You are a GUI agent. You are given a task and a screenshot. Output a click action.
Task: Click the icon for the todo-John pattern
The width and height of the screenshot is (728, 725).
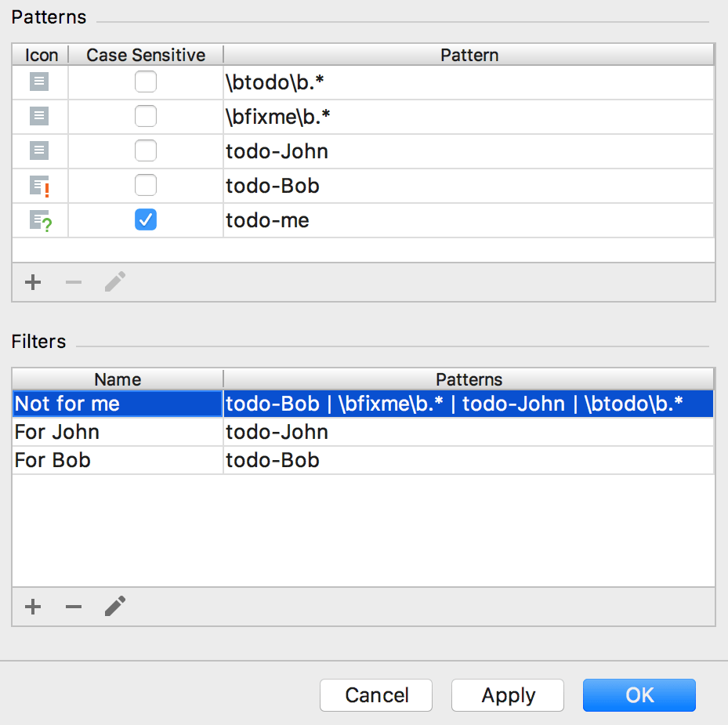point(39,151)
